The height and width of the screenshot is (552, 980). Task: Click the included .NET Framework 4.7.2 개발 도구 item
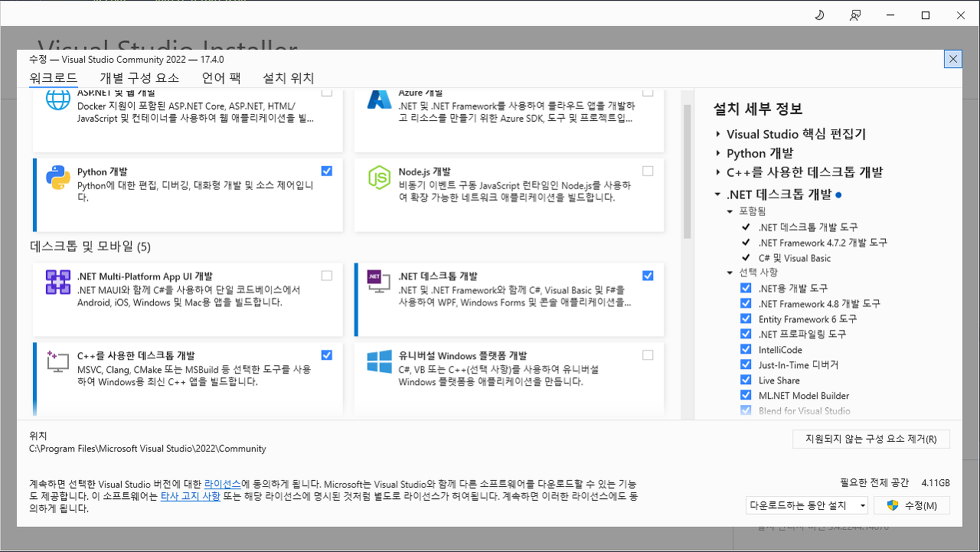pos(822,242)
